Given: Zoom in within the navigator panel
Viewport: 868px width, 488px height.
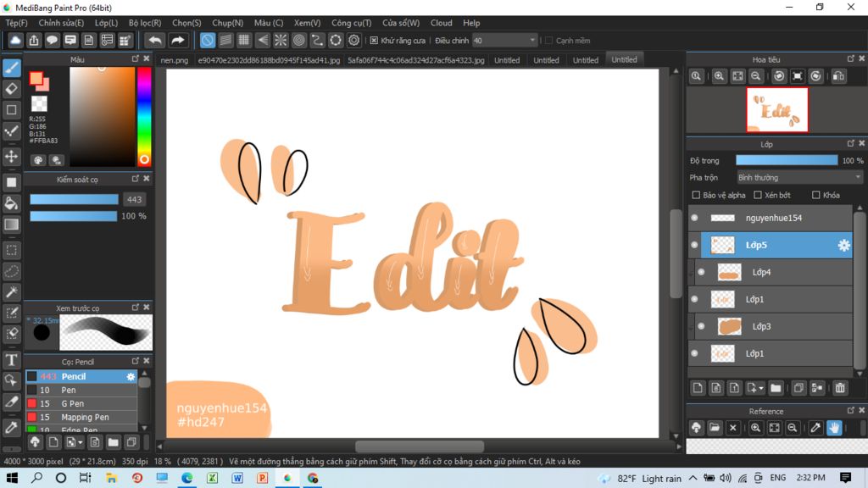Looking at the screenshot, I should 719,76.
